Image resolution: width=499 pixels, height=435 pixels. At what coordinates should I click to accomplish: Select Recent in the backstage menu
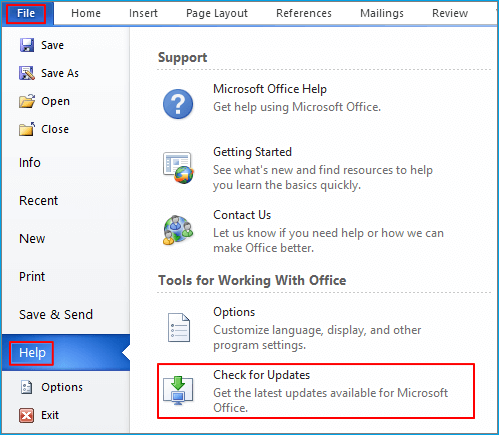(x=38, y=201)
